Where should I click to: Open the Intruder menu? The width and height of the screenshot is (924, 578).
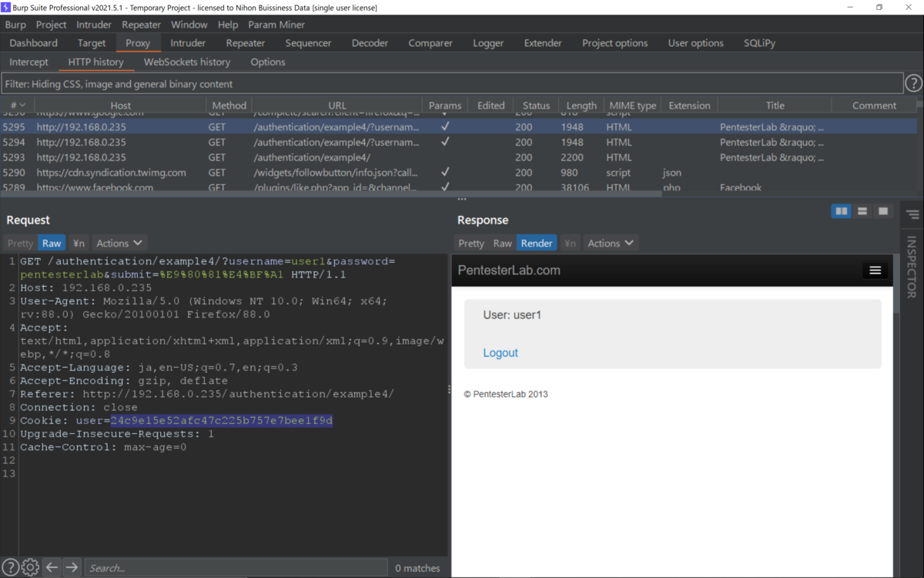[94, 25]
